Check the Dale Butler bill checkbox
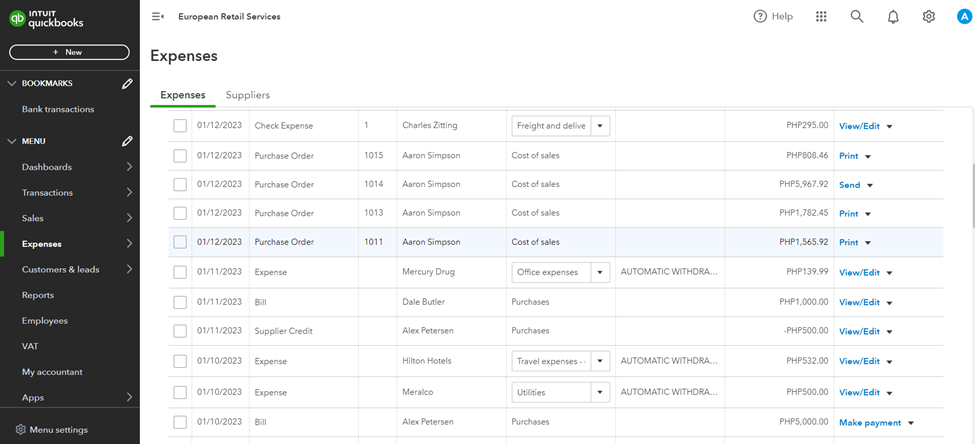Viewport: 975px width, 444px height. 180,302
